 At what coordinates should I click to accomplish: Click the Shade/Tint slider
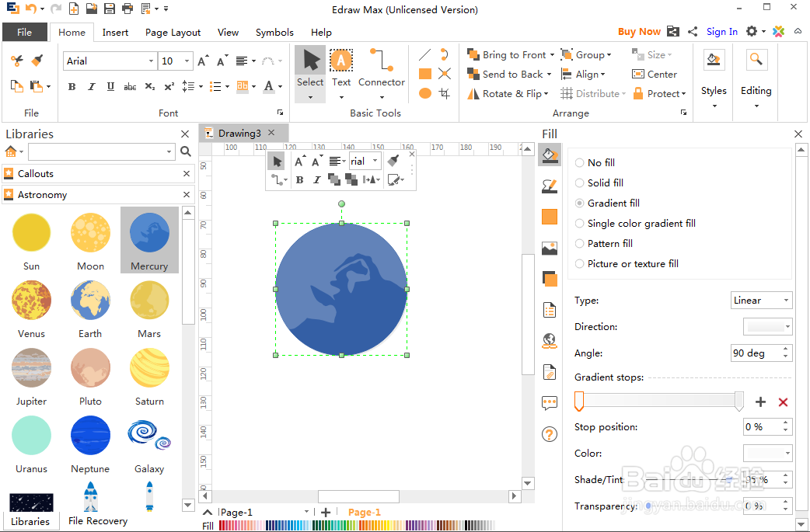point(687,480)
